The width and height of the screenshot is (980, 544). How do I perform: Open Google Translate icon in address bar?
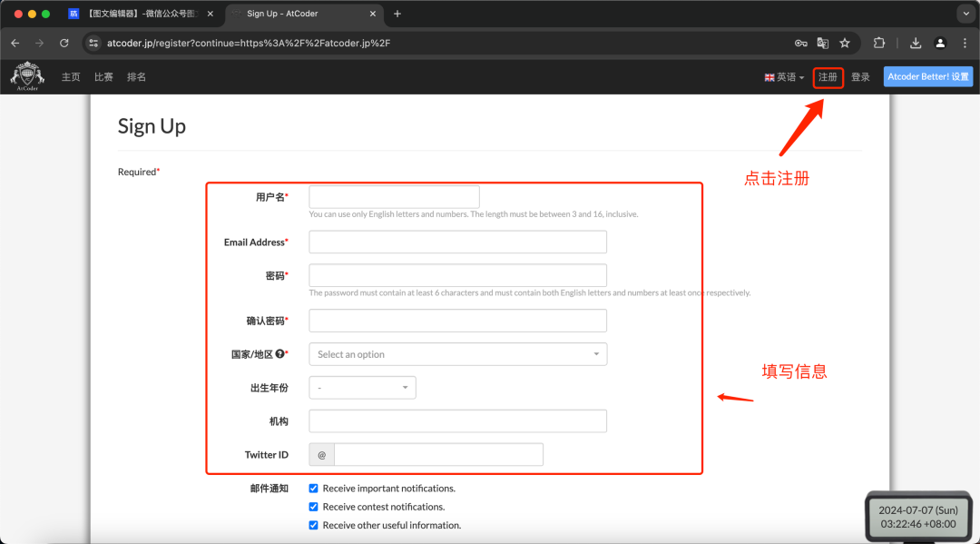[x=822, y=43]
